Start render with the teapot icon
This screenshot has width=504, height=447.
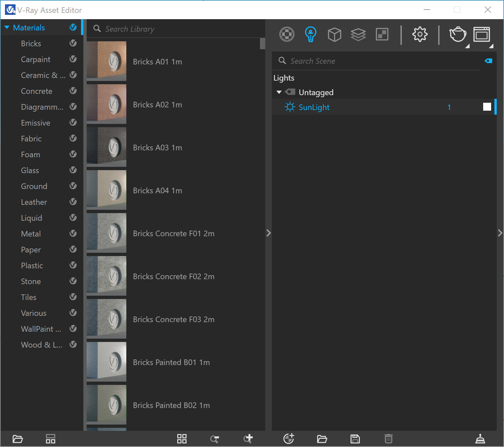(x=458, y=34)
